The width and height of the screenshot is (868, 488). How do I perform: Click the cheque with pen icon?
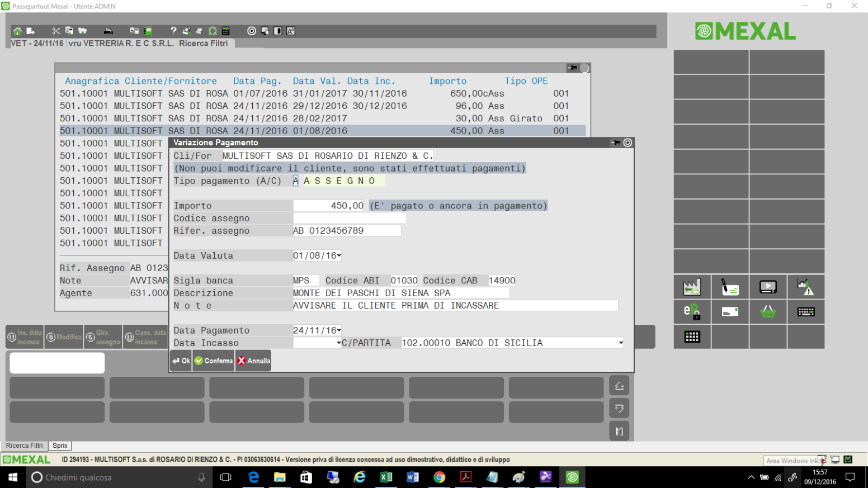click(x=730, y=287)
